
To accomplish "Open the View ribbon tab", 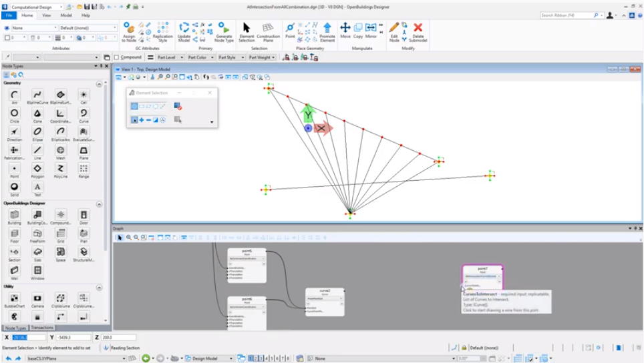I will tap(46, 15).
